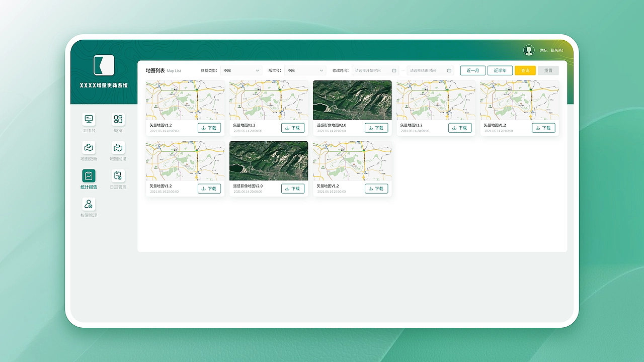Screen dimensions: 644x362
Task: Click the calendar icon in the end time field
Action: tap(449, 70)
